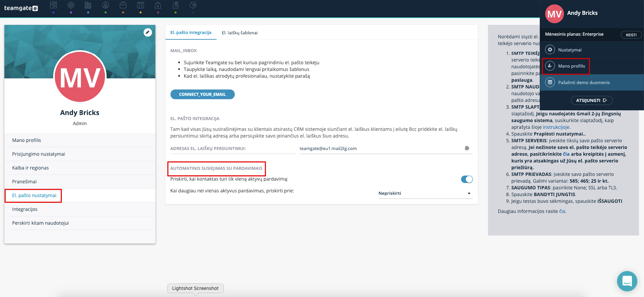This screenshot has height=297, width=644.
Task: Click the Mėnesinis planas: Enterprise label
Action: (574, 34)
